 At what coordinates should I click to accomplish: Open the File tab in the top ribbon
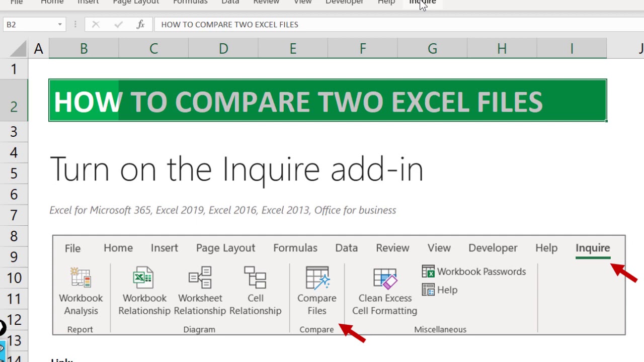coord(16,2)
